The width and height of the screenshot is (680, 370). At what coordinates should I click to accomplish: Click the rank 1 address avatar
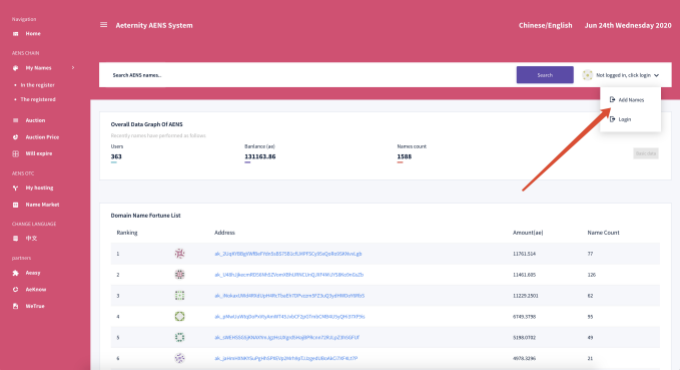pos(180,253)
